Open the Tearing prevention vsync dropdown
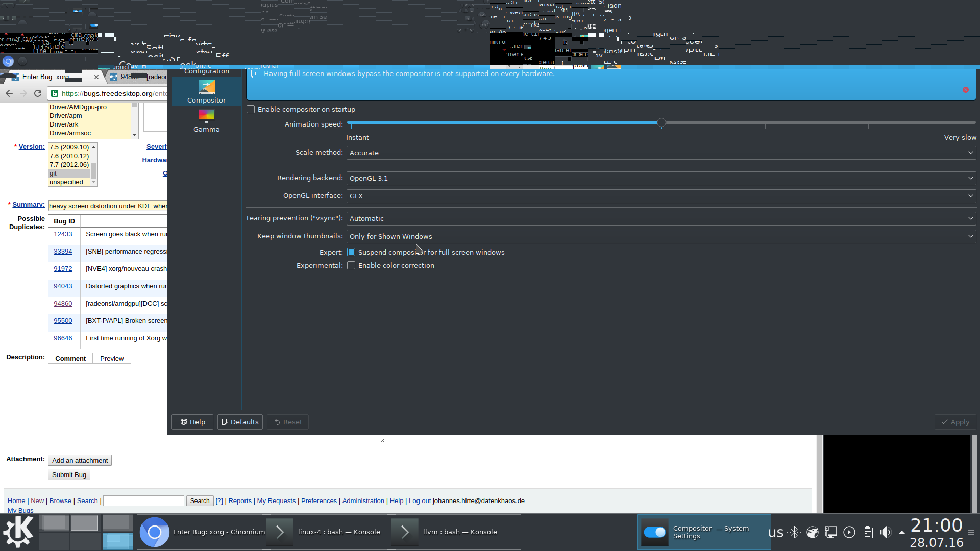This screenshot has width=980, height=551. click(x=661, y=218)
